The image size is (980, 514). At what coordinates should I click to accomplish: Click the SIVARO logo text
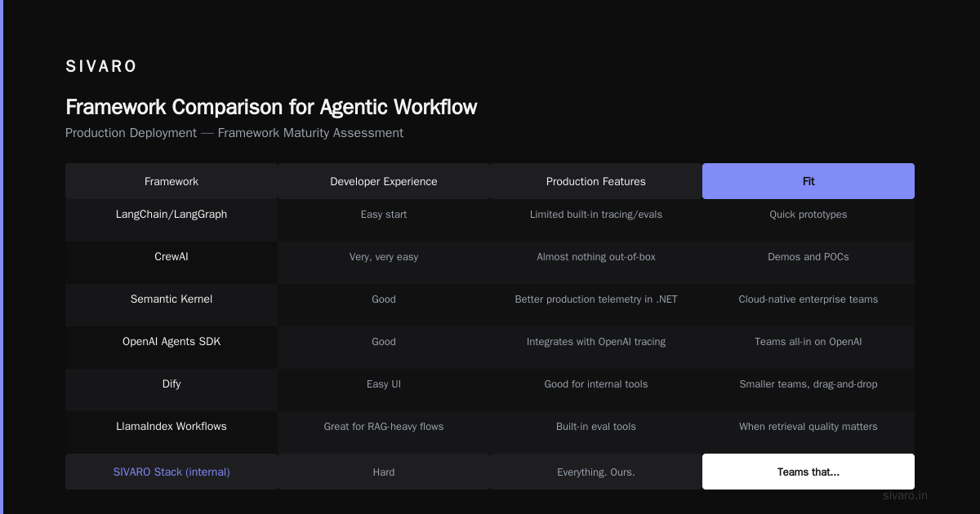click(101, 67)
